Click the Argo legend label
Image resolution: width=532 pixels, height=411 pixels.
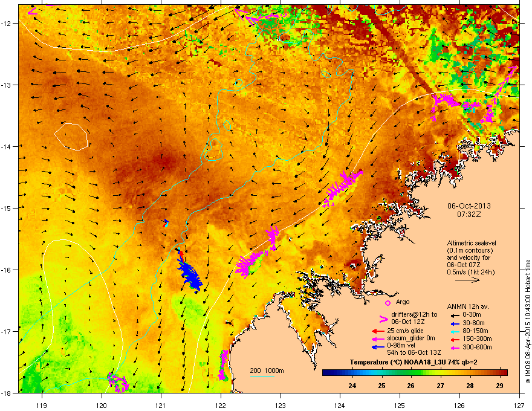point(403,302)
